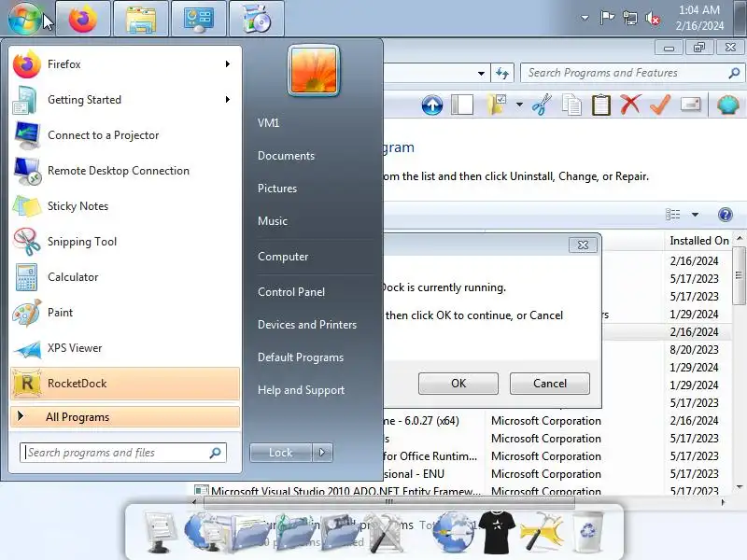This screenshot has height=560, width=747.
Task: Focus the Search programs and files box
Action: (x=123, y=453)
